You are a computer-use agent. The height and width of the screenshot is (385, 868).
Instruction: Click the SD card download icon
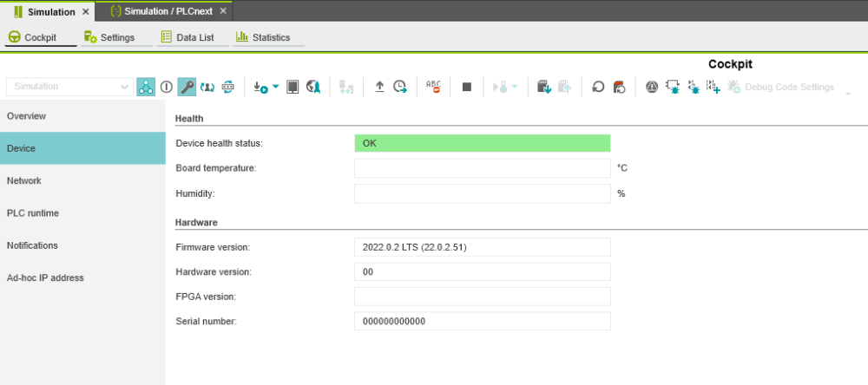(x=543, y=87)
